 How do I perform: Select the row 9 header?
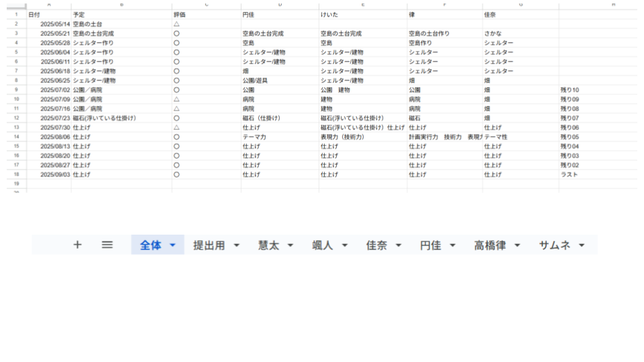pyautogui.click(x=15, y=90)
